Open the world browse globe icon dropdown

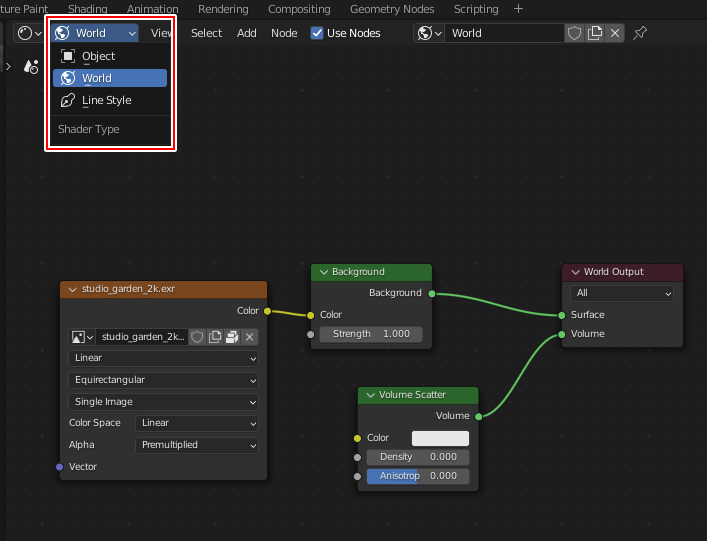pyautogui.click(x=429, y=33)
